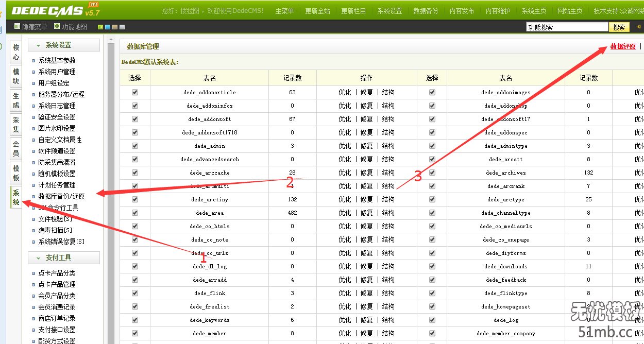Select the gray theme color swatch
The width and height of the screenshot is (644, 344).
[122, 27]
